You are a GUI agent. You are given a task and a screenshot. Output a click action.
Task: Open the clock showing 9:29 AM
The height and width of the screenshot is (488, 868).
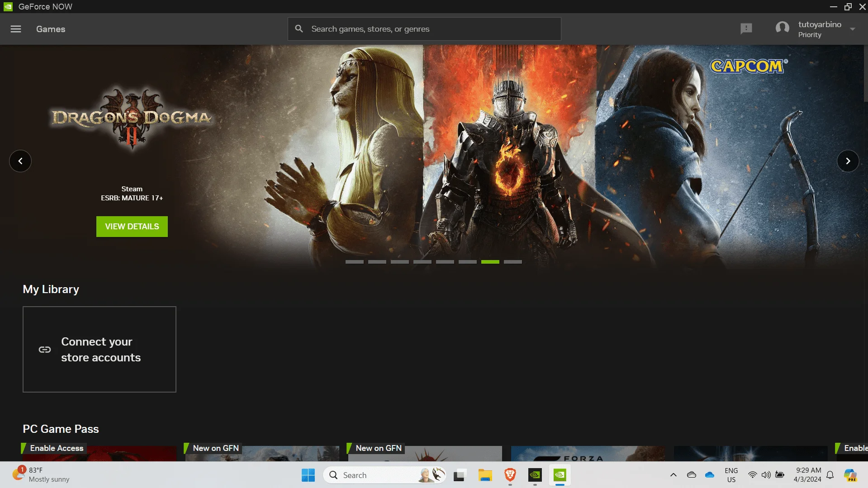pyautogui.click(x=808, y=475)
